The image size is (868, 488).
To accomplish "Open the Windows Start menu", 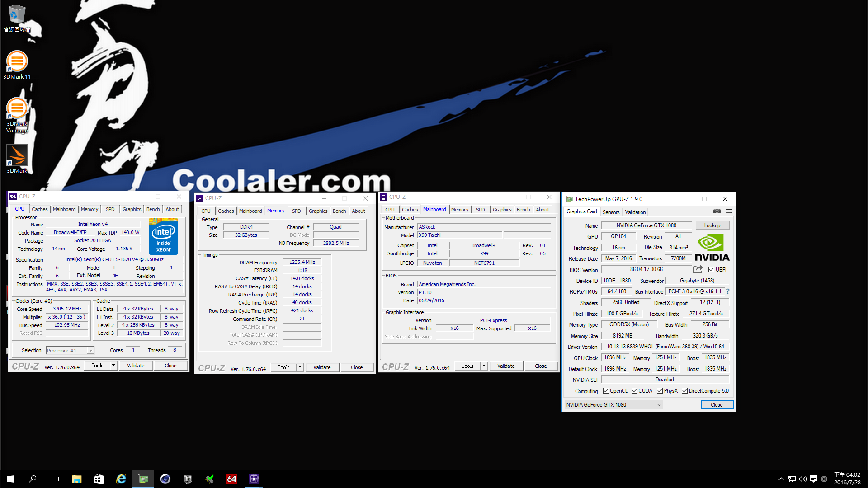I will [11, 479].
